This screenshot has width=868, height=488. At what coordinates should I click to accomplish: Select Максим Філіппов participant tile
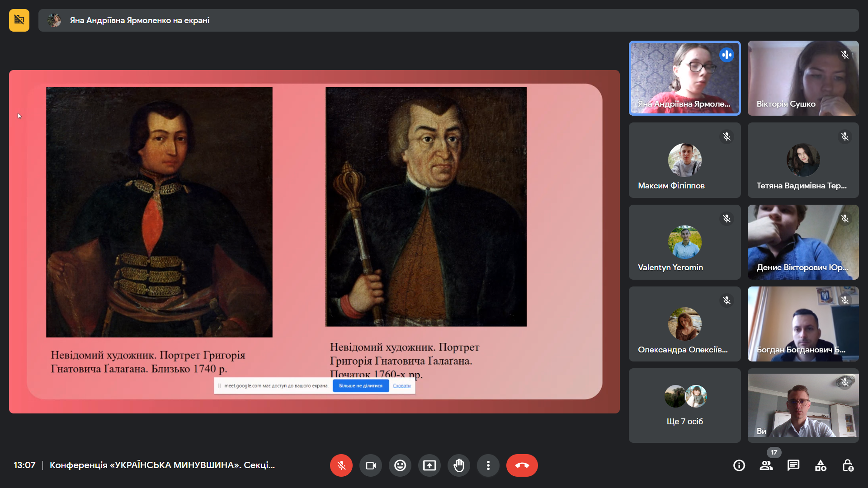click(x=684, y=160)
